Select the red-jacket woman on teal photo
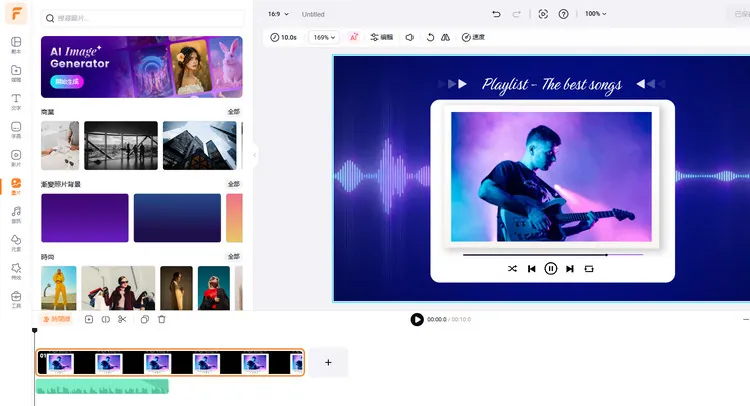 point(214,288)
